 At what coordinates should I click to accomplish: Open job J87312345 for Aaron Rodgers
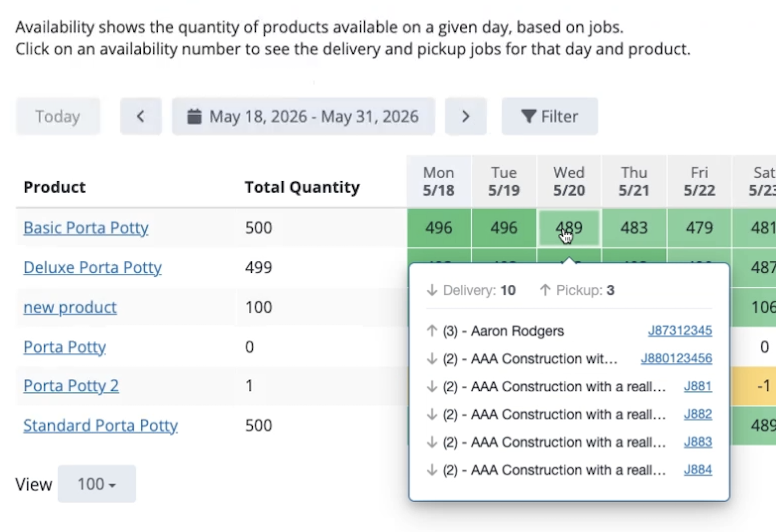[x=680, y=330]
